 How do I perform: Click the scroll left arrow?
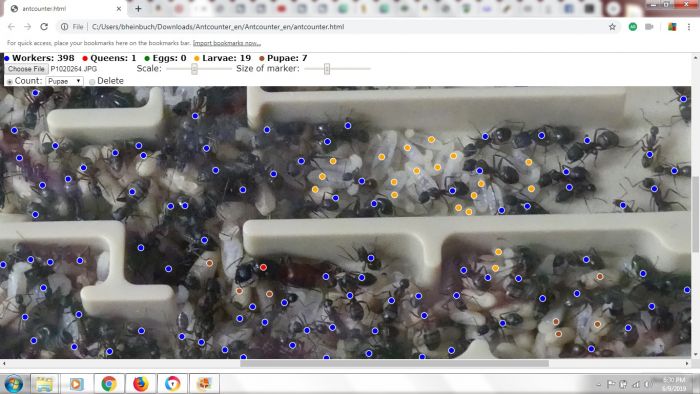click(4, 363)
